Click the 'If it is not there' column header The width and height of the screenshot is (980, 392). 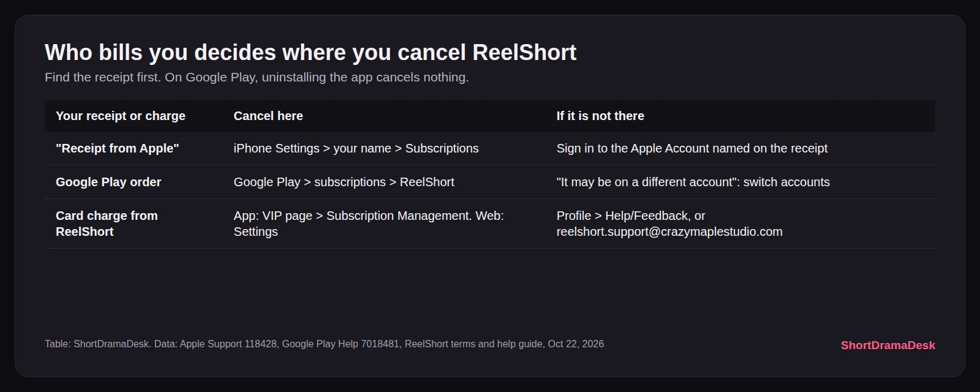coord(600,116)
